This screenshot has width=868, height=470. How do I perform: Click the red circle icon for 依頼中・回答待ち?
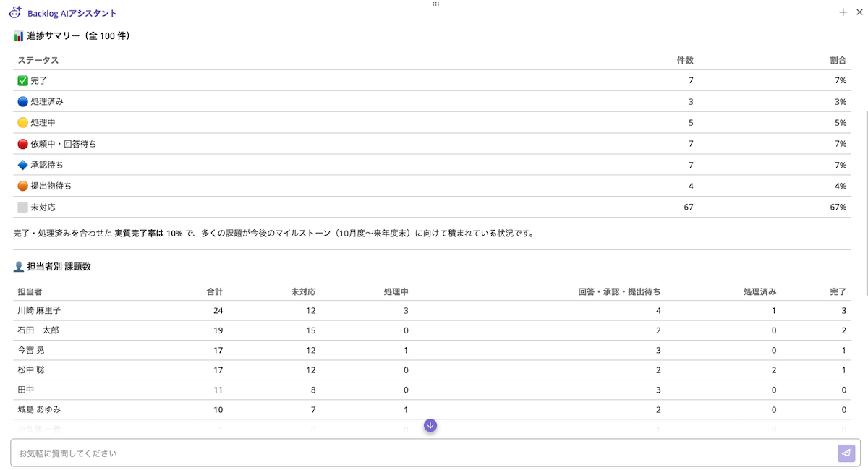[23, 144]
